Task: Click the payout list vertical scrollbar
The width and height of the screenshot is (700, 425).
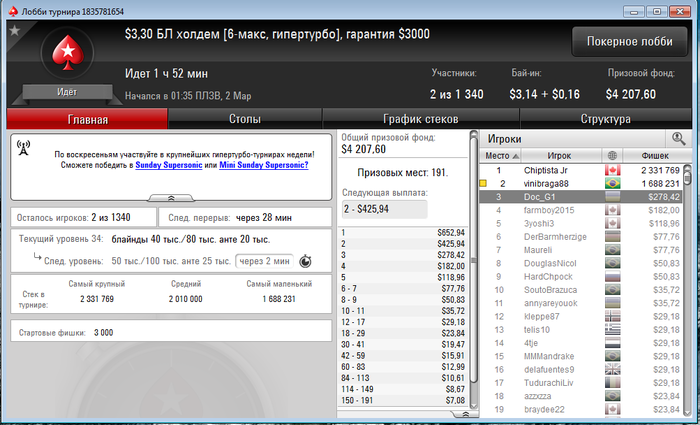Action: [x=474, y=260]
